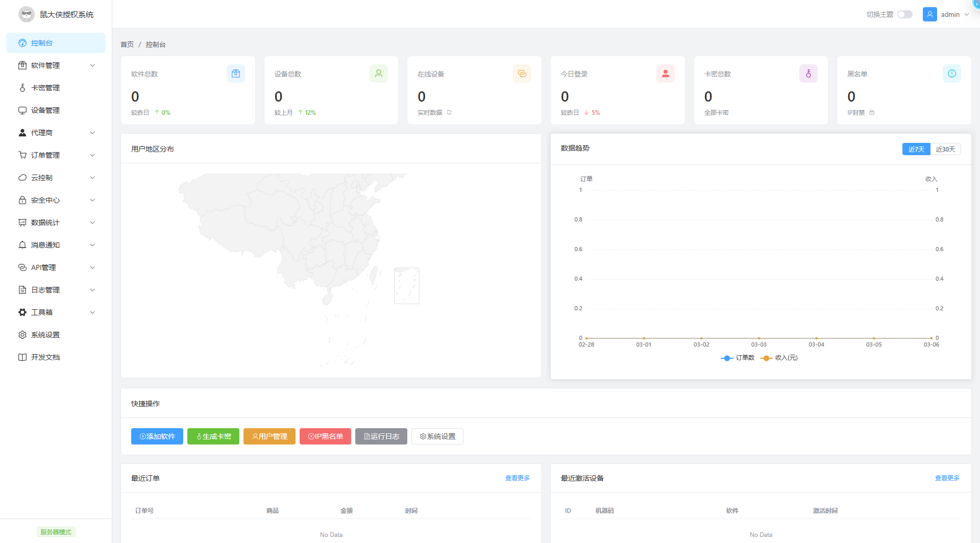The width and height of the screenshot is (980, 543).
Task: Click the 卡密总数 purple key icon
Action: pos(808,73)
